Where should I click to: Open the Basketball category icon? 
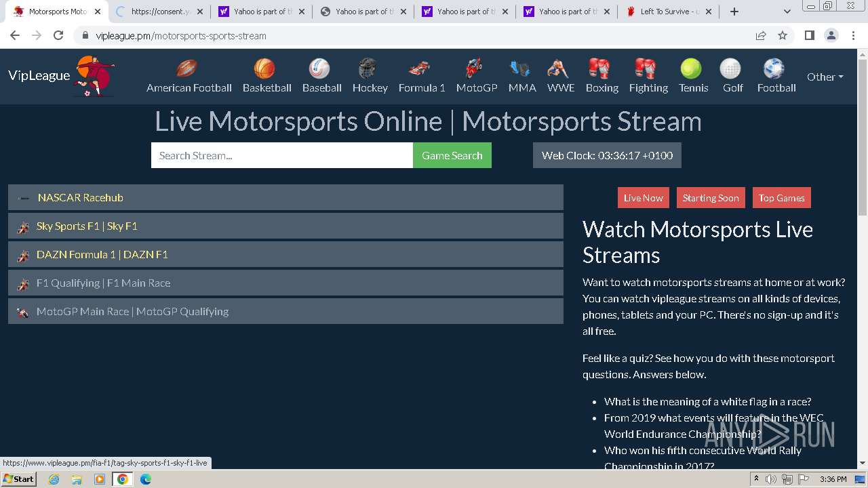(264, 68)
